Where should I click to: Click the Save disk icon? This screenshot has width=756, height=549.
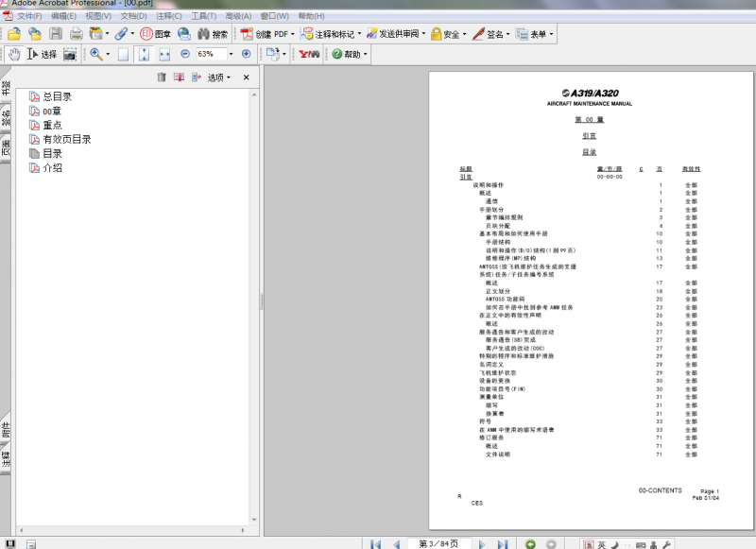(x=56, y=34)
